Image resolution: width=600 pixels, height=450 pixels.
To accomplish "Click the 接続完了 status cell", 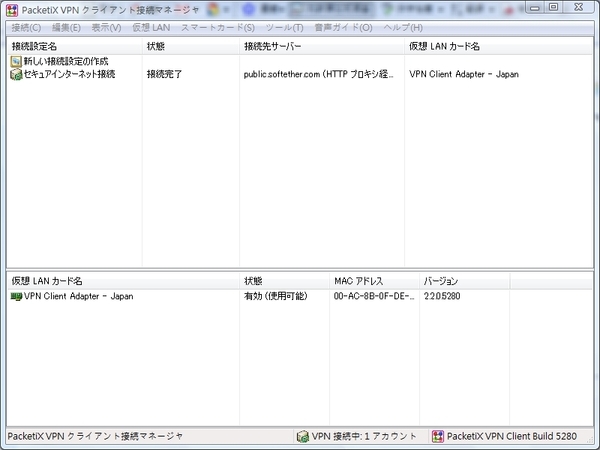I will 165,74.
